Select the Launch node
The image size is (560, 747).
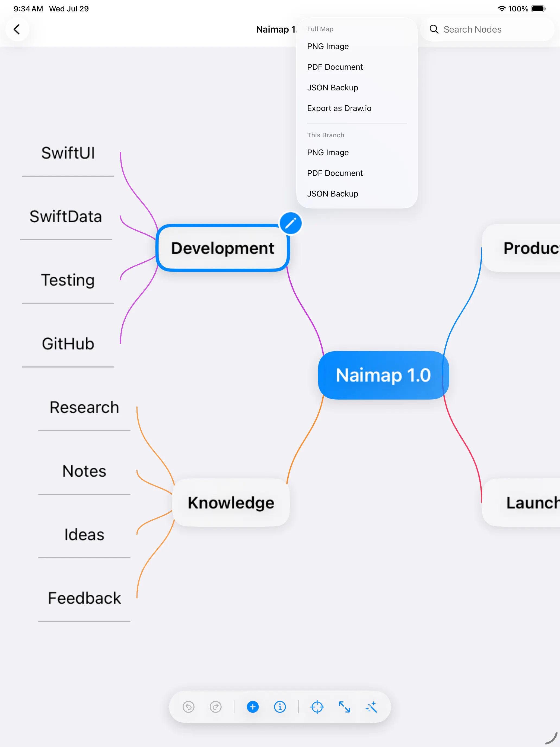click(521, 502)
